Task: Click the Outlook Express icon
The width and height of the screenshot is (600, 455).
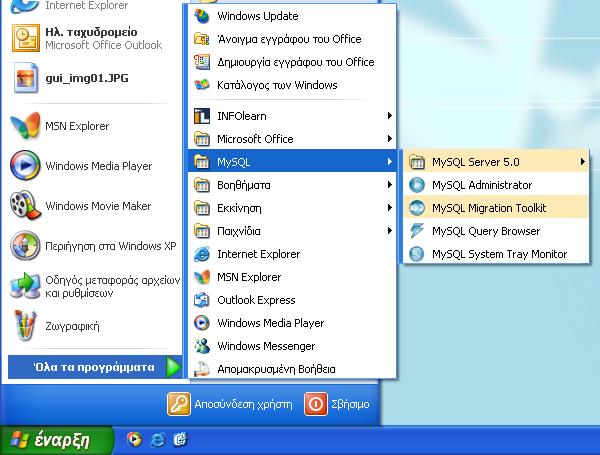Action: (202, 300)
